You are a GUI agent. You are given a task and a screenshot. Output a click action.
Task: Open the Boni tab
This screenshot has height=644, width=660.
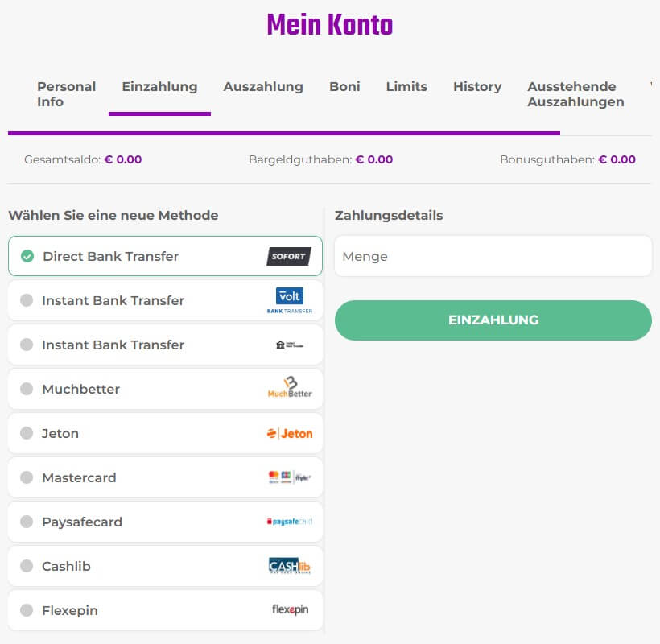[344, 86]
